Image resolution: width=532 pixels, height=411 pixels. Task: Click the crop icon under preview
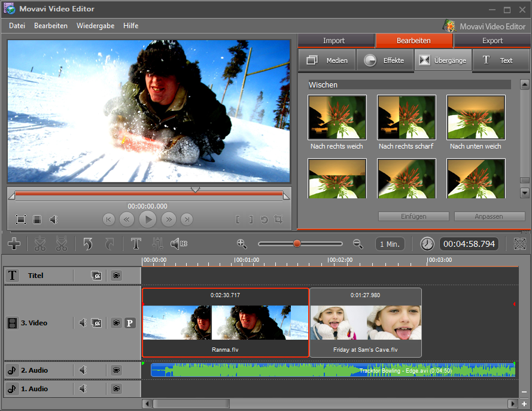click(278, 220)
